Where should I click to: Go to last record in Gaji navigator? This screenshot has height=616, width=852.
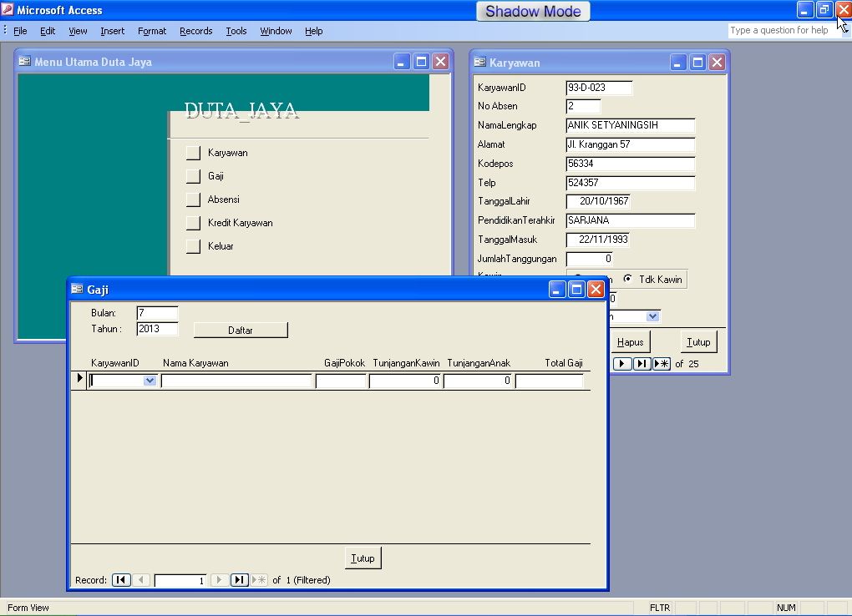click(239, 580)
